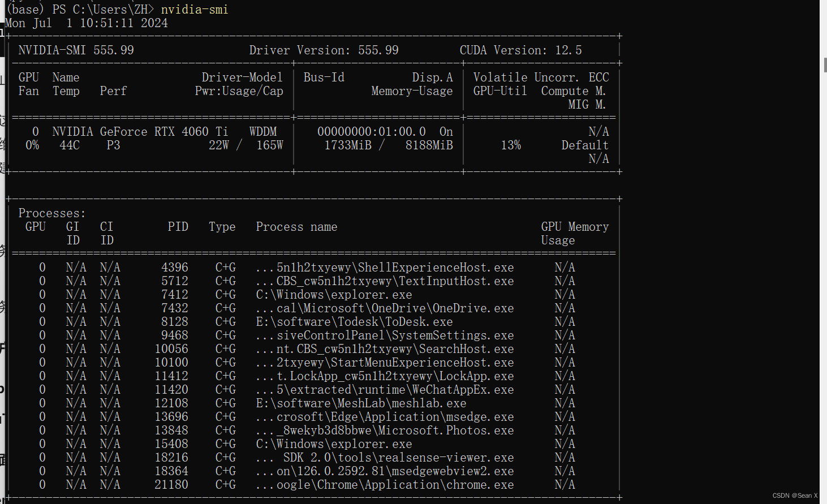827x504 pixels.
Task: Click the Driver Version: 555.99 text
Action: coord(324,50)
